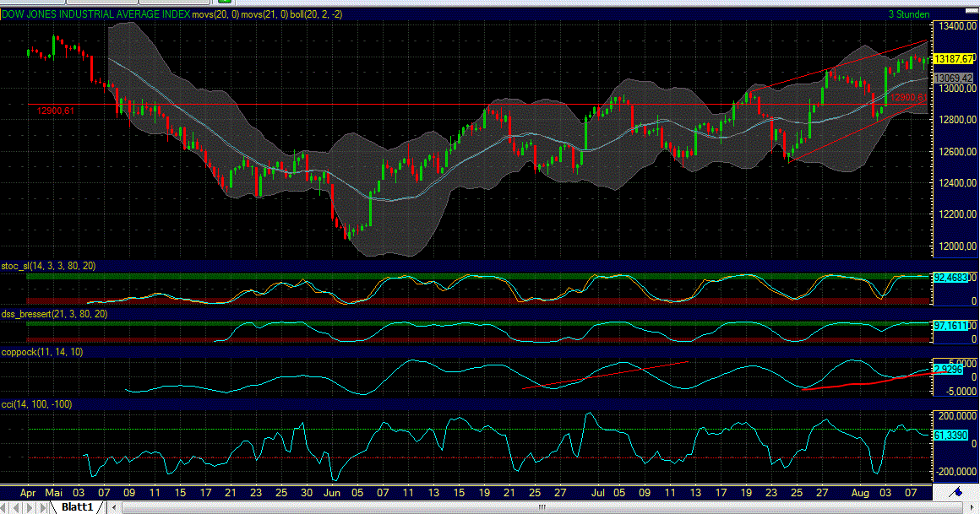Click the DOW JONES INDUSTRIAL AVERAGE INDEX title

pos(96,14)
